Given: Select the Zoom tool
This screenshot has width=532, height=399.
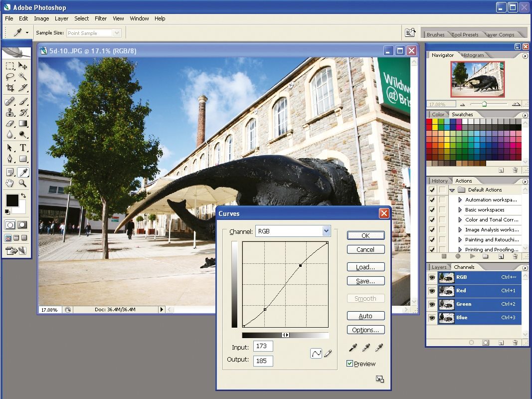Looking at the screenshot, I should [x=22, y=183].
